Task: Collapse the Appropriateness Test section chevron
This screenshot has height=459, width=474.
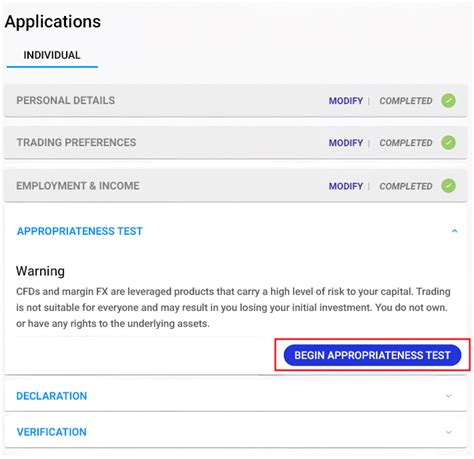Action: coord(454,231)
